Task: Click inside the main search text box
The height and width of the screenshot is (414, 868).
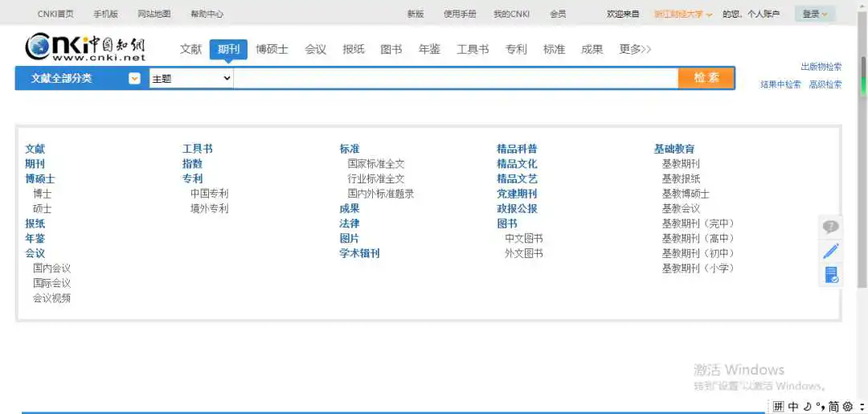Action: pos(456,79)
